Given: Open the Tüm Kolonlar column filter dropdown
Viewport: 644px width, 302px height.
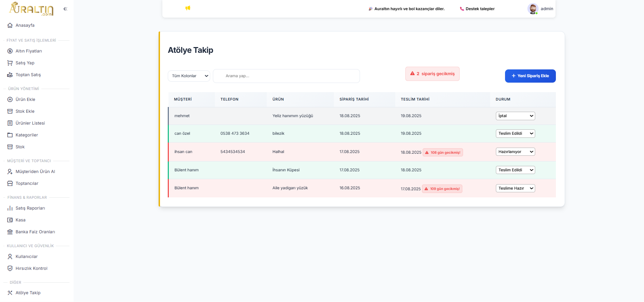Looking at the screenshot, I should tap(189, 76).
